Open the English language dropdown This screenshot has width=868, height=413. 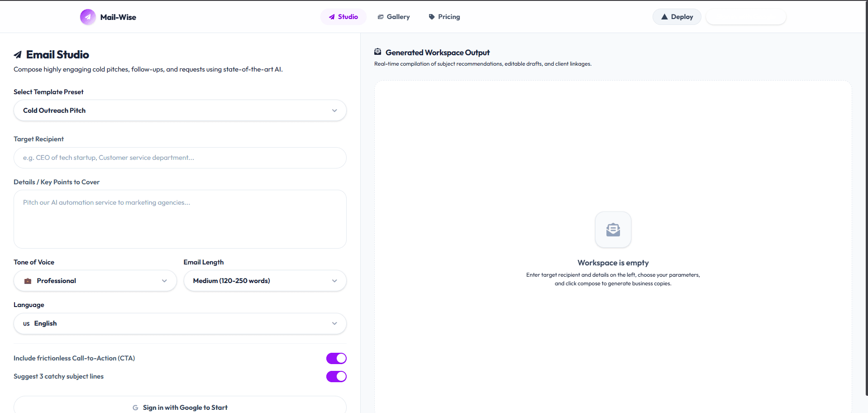point(180,323)
